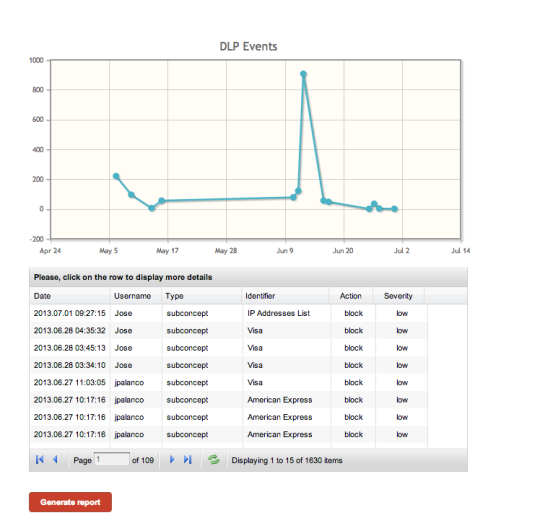Click IP Addresses List identifier cell
Screen dimensions: 540x523
[278, 313]
